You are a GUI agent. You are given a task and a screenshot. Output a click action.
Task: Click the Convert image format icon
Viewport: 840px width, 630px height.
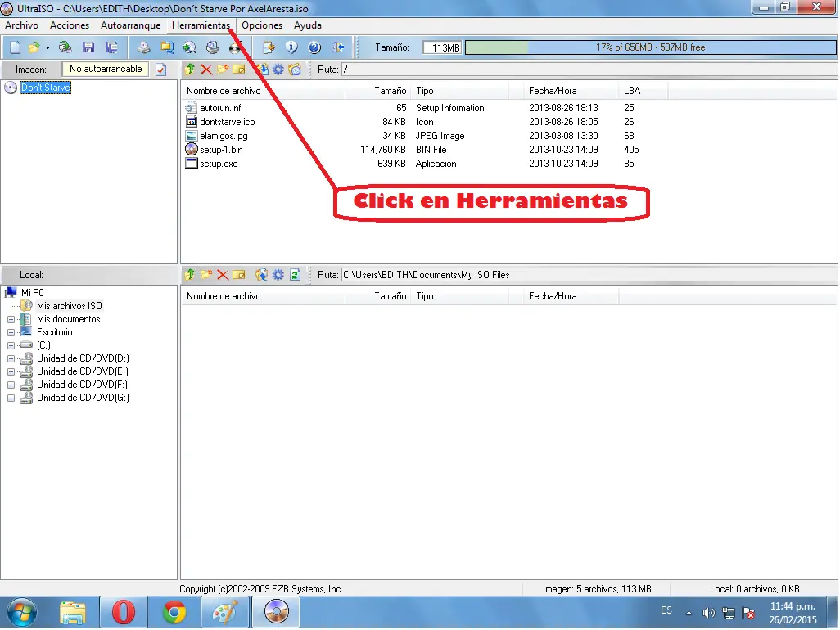pyautogui.click(x=166, y=47)
